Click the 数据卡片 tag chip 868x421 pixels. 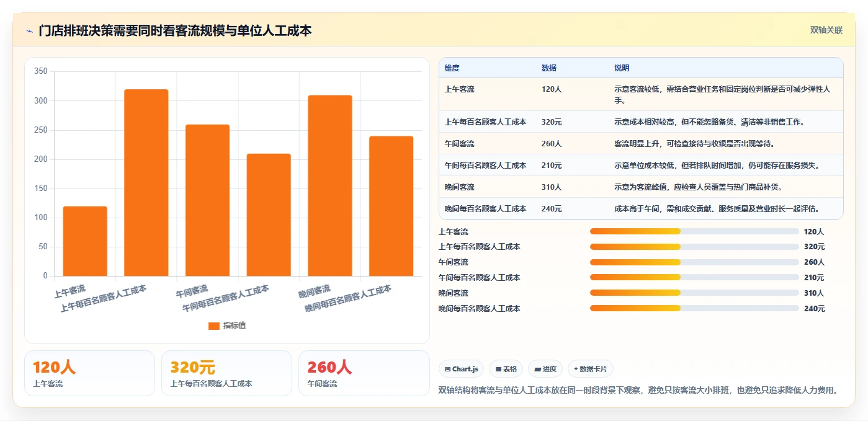(591, 369)
